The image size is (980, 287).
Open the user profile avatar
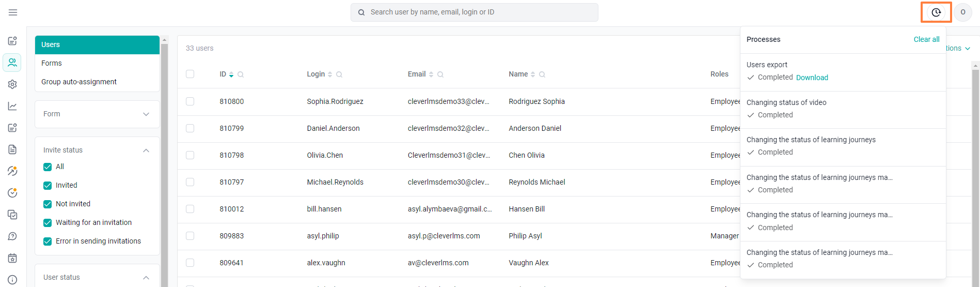(963, 12)
